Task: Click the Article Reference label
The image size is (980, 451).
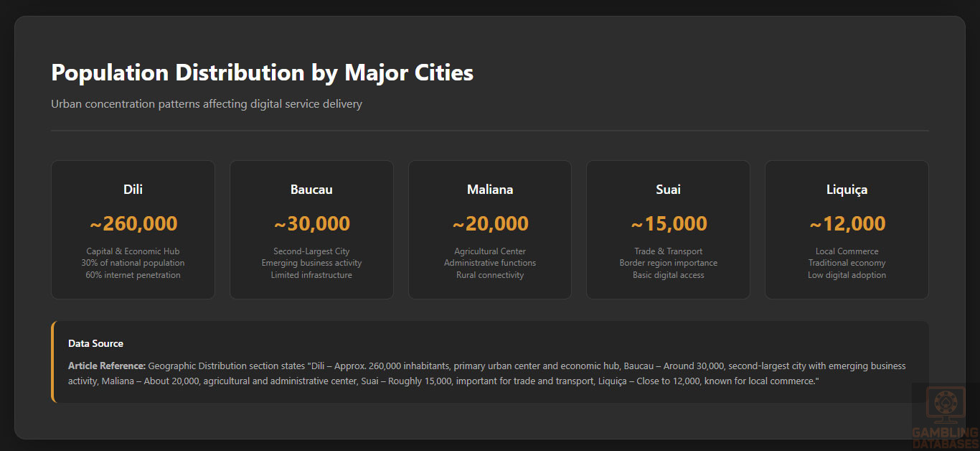Action: (107, 366)
